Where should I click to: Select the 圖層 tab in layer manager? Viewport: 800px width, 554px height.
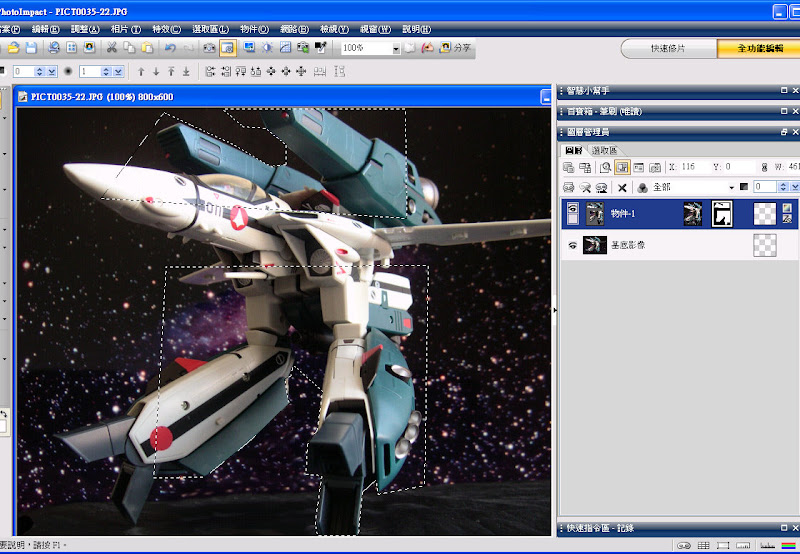tap(574, 150)
